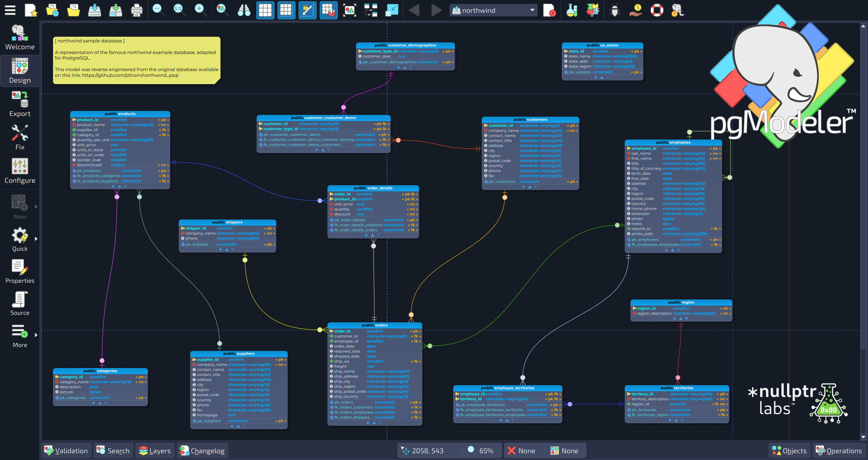The image size is (868, 460).
Task: Go to the previous model
Action: (x=414, y=10)
